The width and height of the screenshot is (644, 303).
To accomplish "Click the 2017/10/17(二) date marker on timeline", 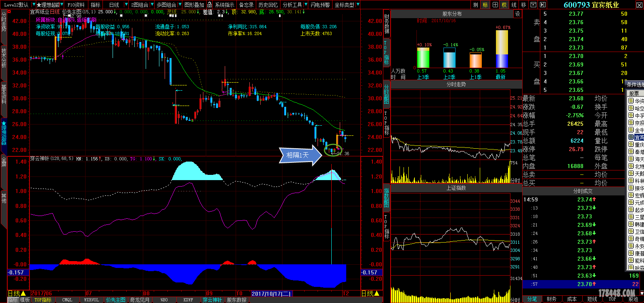I will (272, 294).
